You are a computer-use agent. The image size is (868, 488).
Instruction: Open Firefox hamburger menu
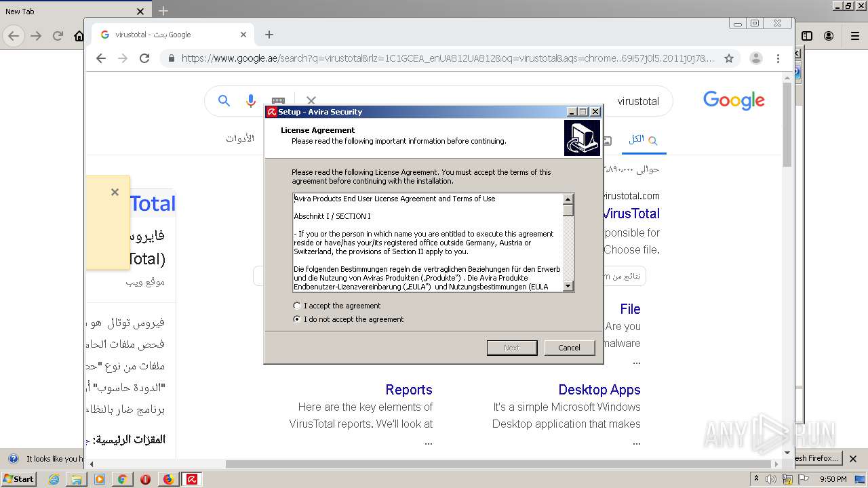(854, 36)
